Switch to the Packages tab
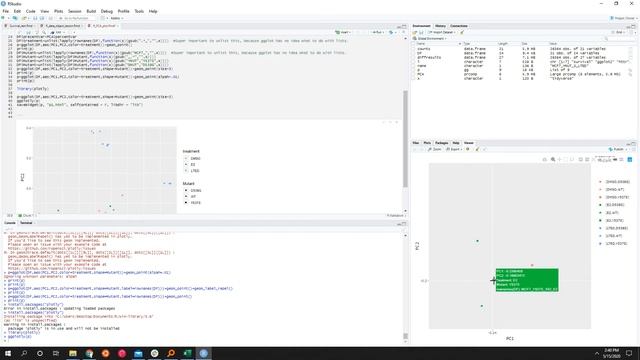The width and height of the screenshot is (640, 360). 442,143
